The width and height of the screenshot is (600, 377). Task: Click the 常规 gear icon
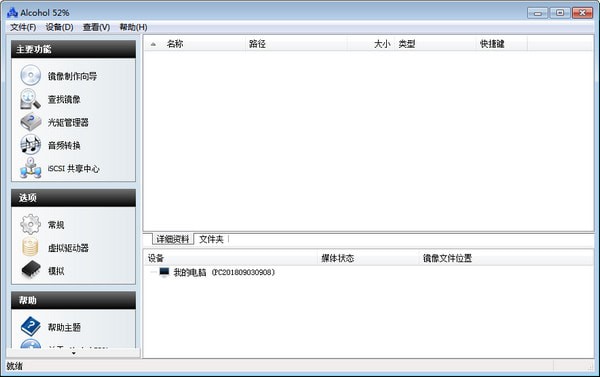click(31, 224)
